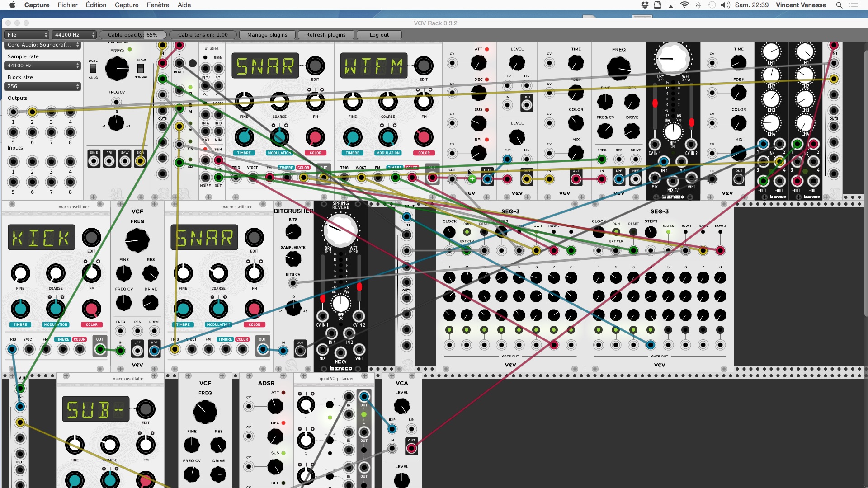
Task: Click the Manage plugins button
Action: 267,35
